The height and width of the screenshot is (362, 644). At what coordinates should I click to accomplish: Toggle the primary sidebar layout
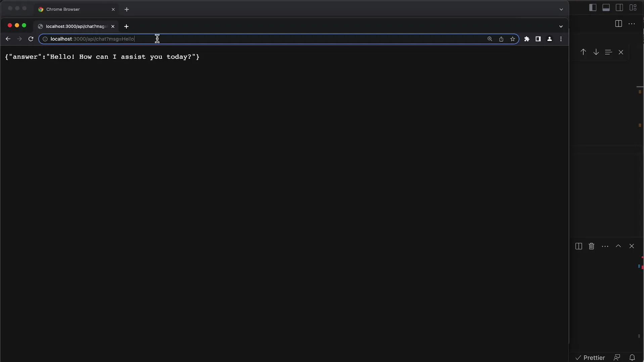pyautogui.click(x=593, y=7)
